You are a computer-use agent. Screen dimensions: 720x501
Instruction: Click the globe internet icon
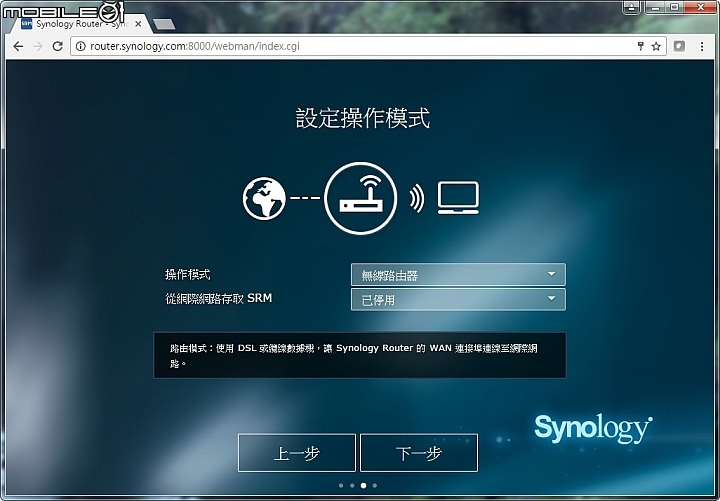coord(264,198)
